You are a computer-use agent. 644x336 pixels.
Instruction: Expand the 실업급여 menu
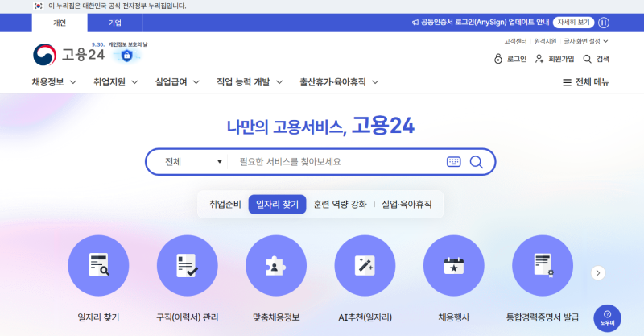click(177, 82)
